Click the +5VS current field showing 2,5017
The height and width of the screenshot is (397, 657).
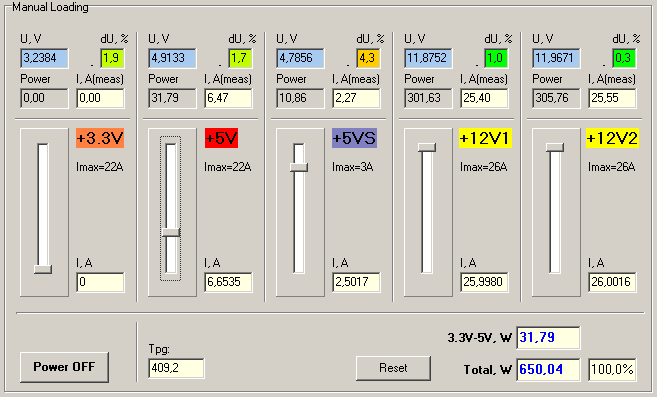point(356,282)
